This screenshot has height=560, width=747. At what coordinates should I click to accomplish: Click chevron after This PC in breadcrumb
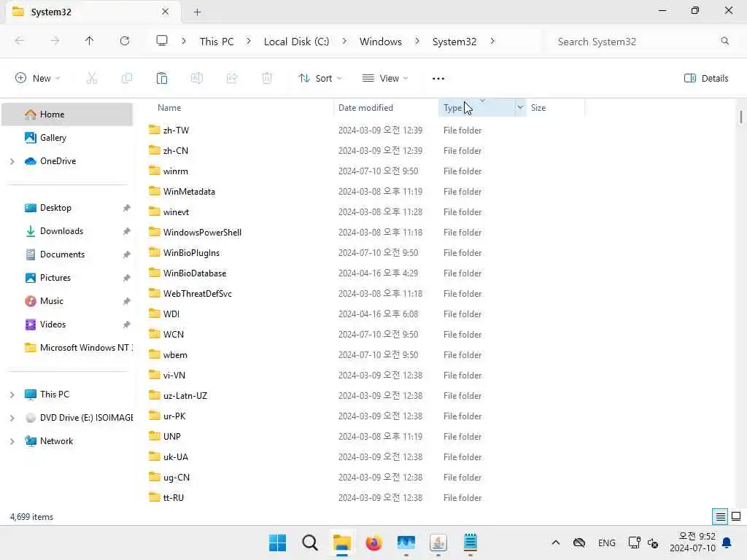click(249, 42)
